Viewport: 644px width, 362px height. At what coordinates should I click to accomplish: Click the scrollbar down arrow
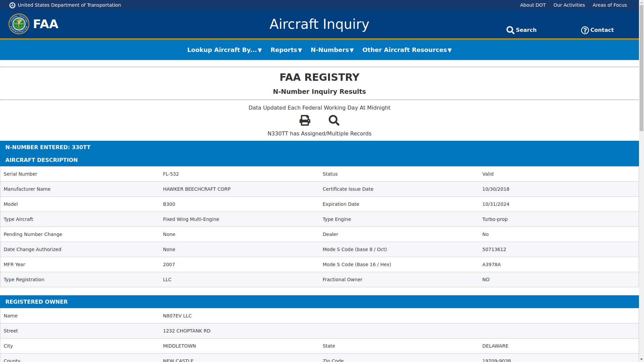[641, 359]
